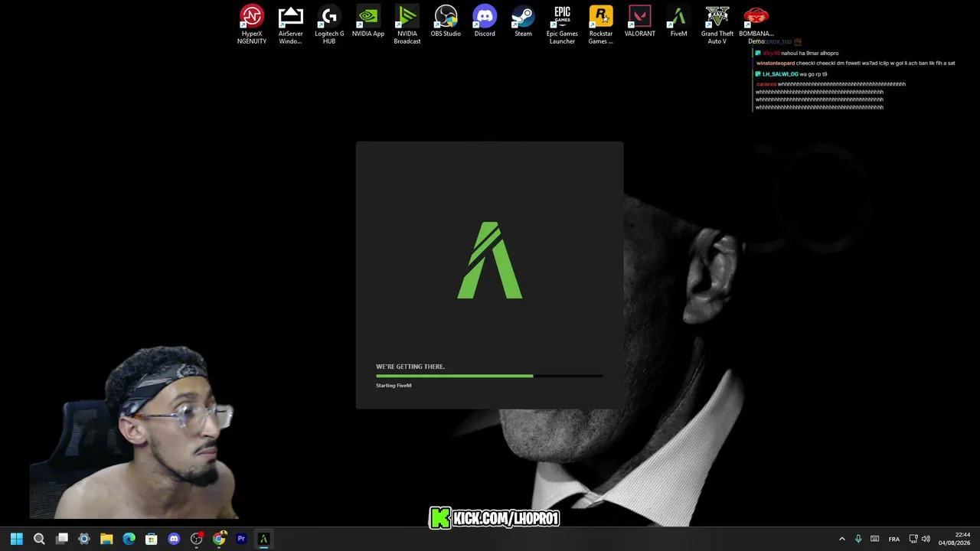Launch AirServer from the desktop
Image resolution: width=980 pixels, height=551 pixels.
(x=291, y=24)
